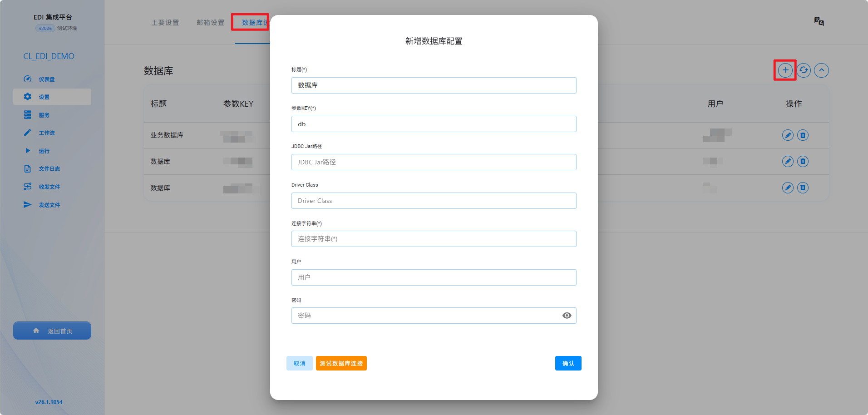The width and height of the screenshot is (868, 415).
Task: Open 发送文件 in the sidebar menu
Action: (49, 205)
